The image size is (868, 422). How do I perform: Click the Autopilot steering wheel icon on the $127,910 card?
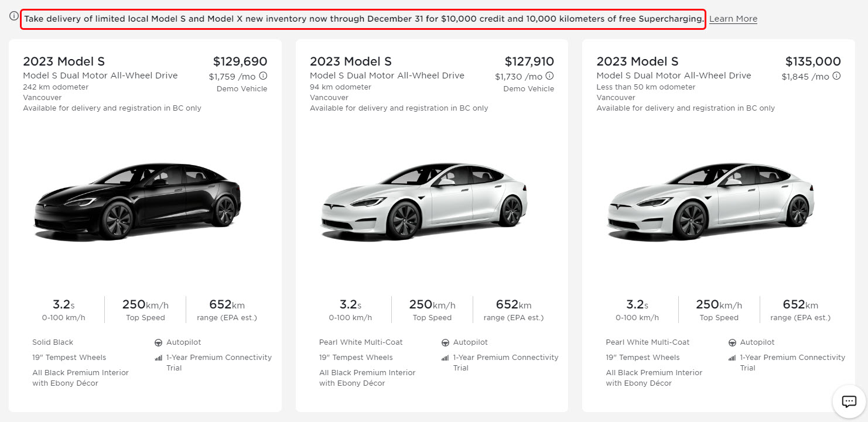(x=445, y=342)
